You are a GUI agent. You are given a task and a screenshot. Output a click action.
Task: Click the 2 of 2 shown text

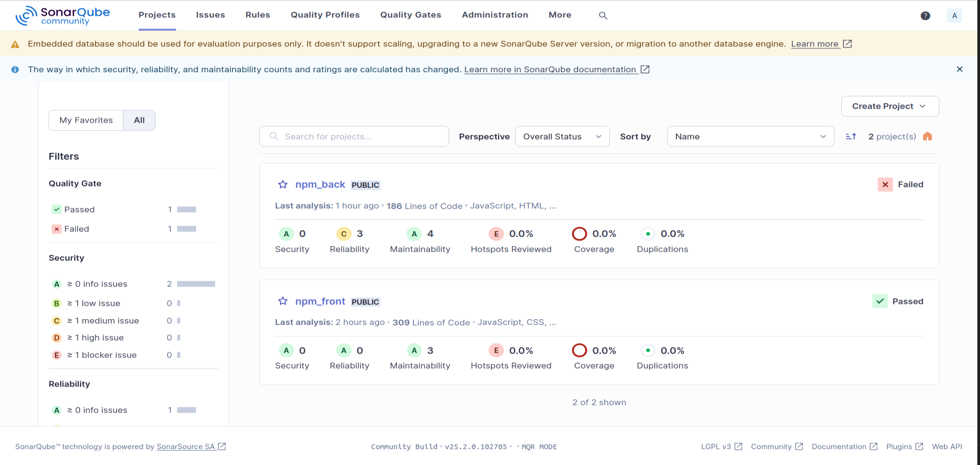(x=599, y=402)
